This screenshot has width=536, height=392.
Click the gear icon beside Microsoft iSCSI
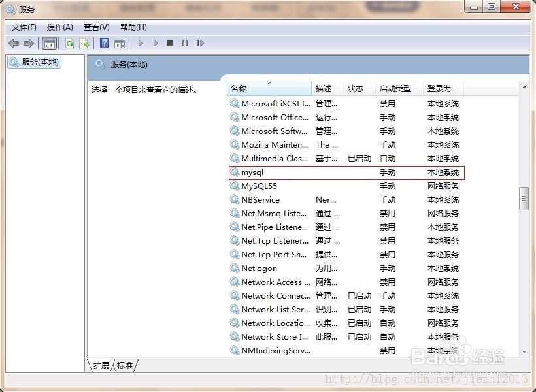(x=235, y=103)
